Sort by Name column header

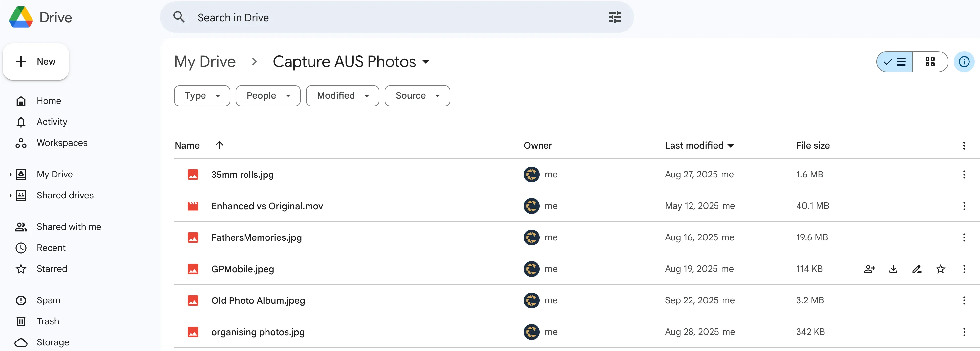187,146
